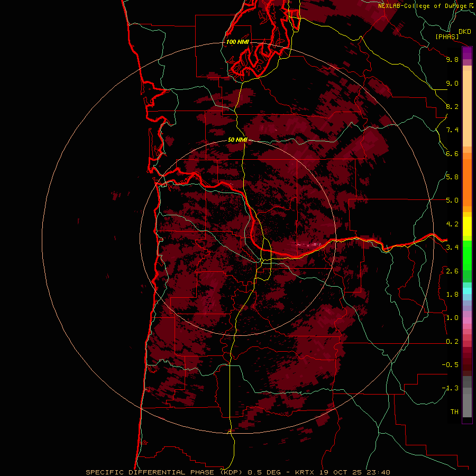Click the TH threshold label

(454, 412)
